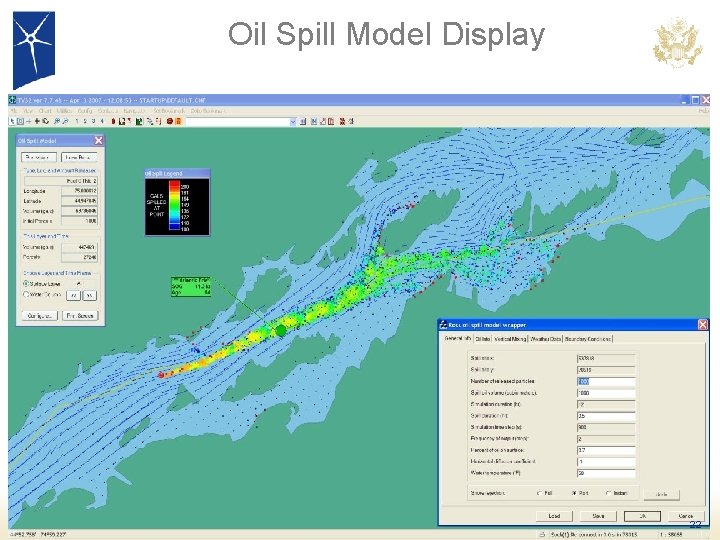The width and height of the screenshot is (720, 540).
Task: Click toolbar number 4 button
Action: coord(102,121)
